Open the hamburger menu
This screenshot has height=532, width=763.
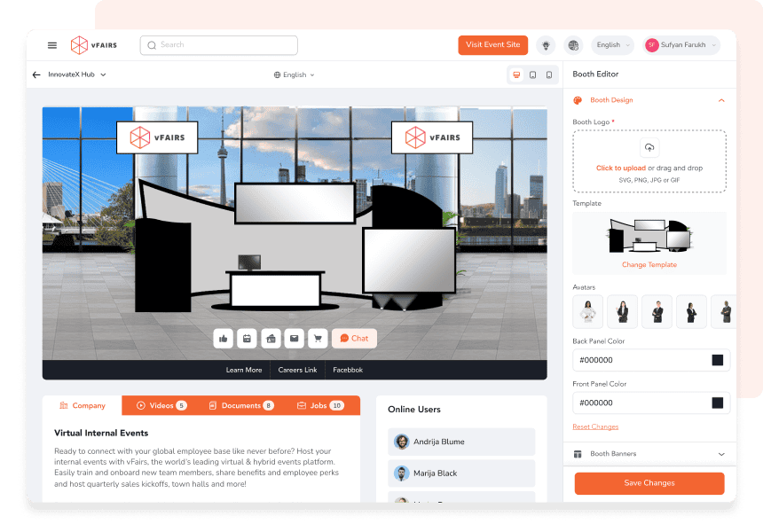coord(52,45)
